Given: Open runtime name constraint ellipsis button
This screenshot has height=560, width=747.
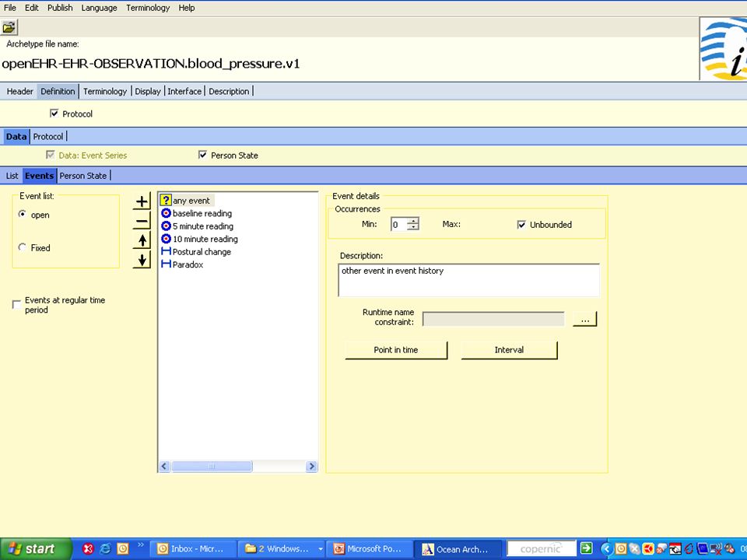Looking at the screenshot, I should coord(584,319).
